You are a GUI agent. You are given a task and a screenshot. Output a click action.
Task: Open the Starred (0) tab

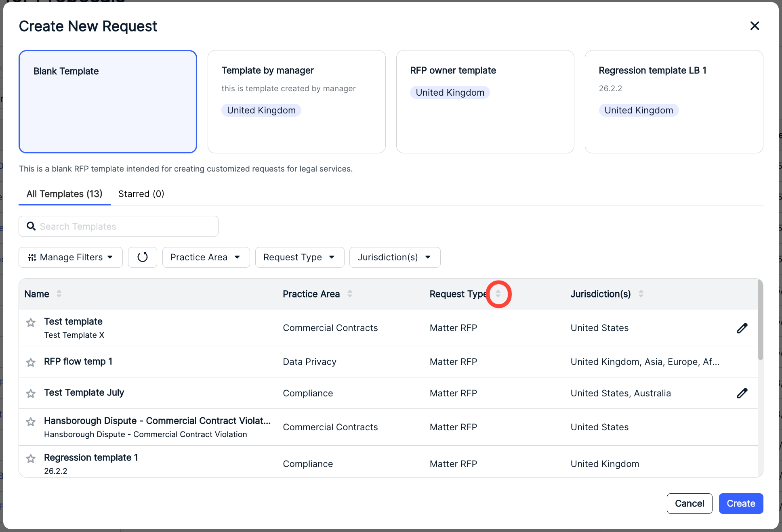tap(141, 194)
